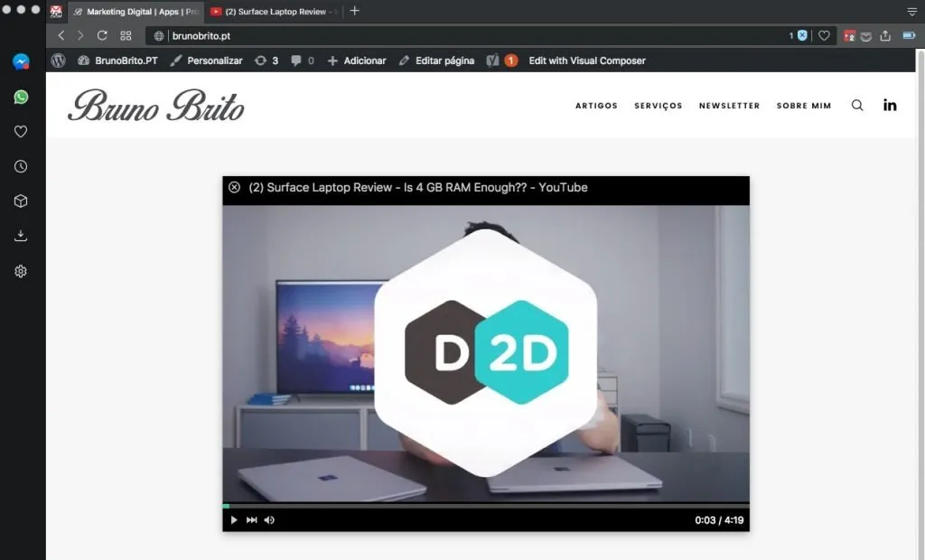The image size is (925, 560).
Task: Go forward to the next page
Action: (x=80, y=35)
